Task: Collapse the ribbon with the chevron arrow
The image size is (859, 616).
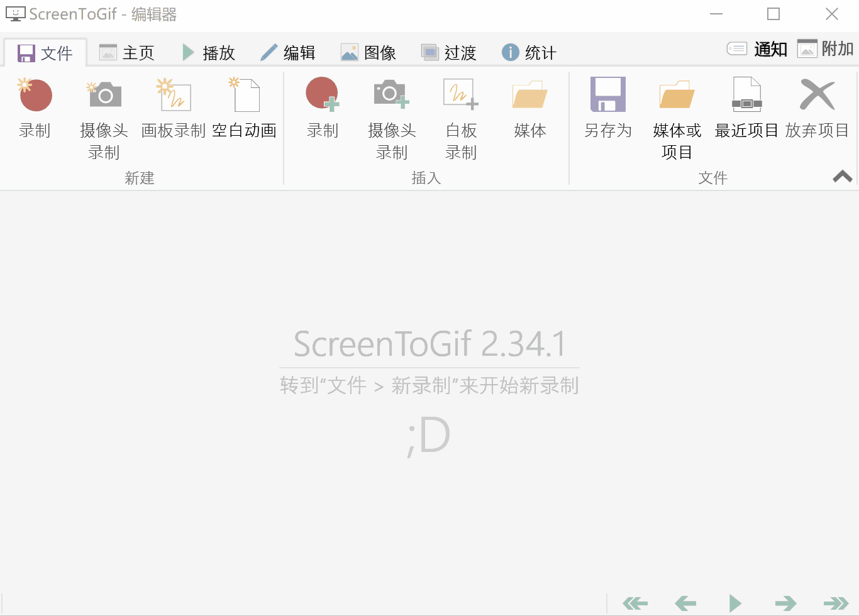Action: pos(842,177)
